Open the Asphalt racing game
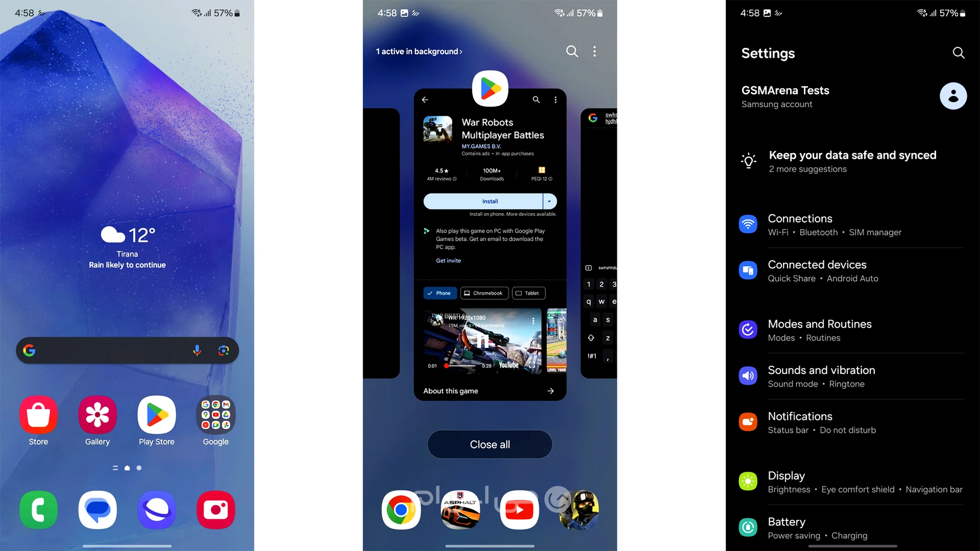 (460, 509)
